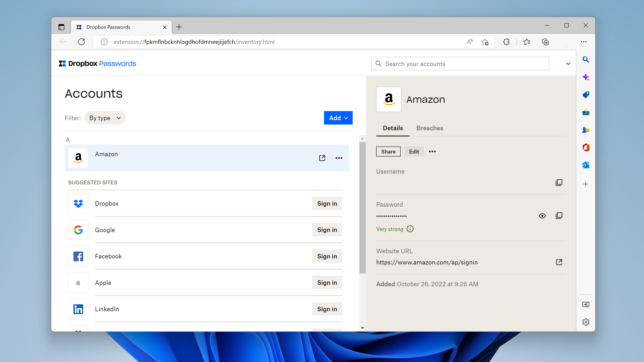Click scrollbar down arrow in accounts list
This screenshot has height=362, width=644.
click(362, 328)
